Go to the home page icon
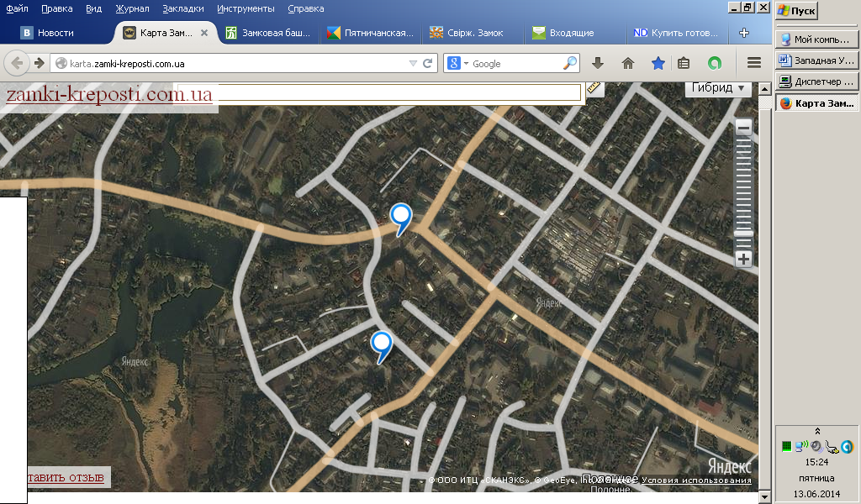The height and width of the screenshot is (504, 861). pyautogui.click(x=628, y=64)
